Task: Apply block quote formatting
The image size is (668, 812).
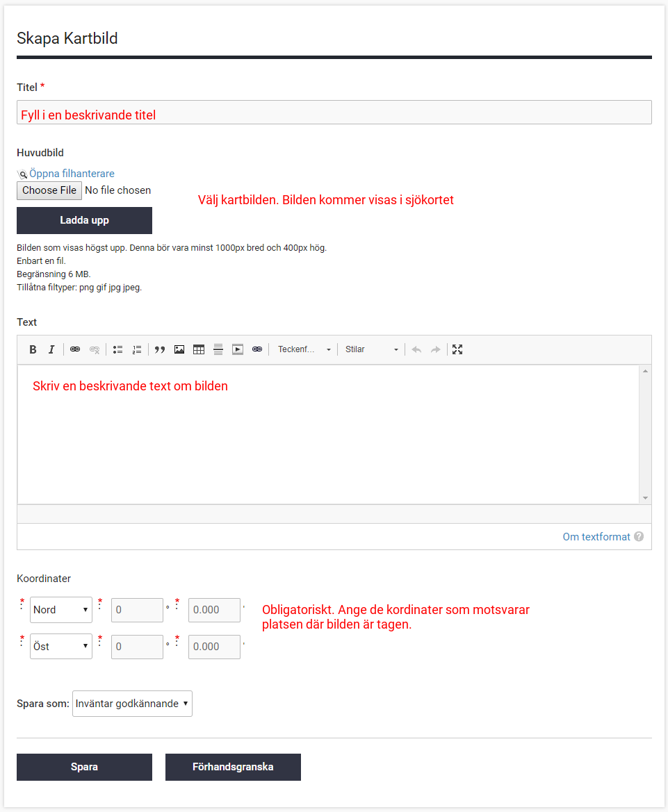Action: pos(160,349)
